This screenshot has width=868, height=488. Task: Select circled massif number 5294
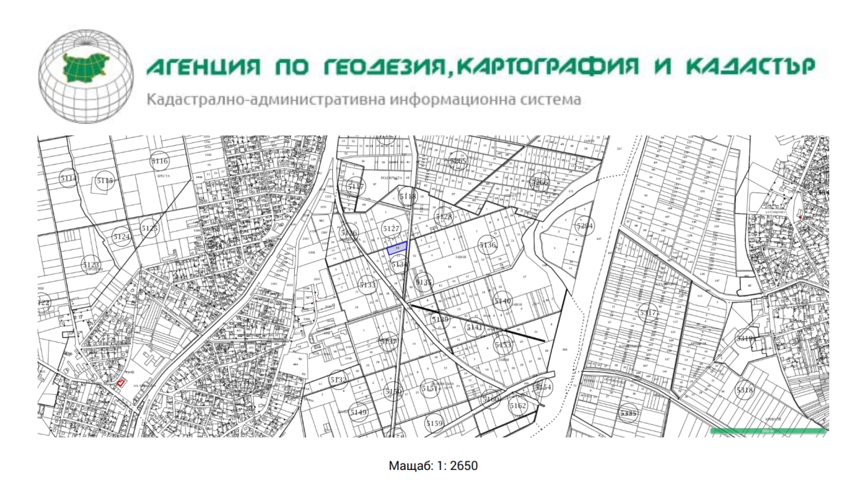(585, 226)
